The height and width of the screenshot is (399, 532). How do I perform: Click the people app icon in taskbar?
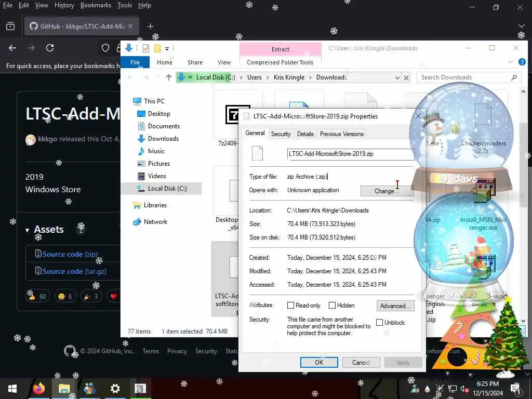pos(89,389)
